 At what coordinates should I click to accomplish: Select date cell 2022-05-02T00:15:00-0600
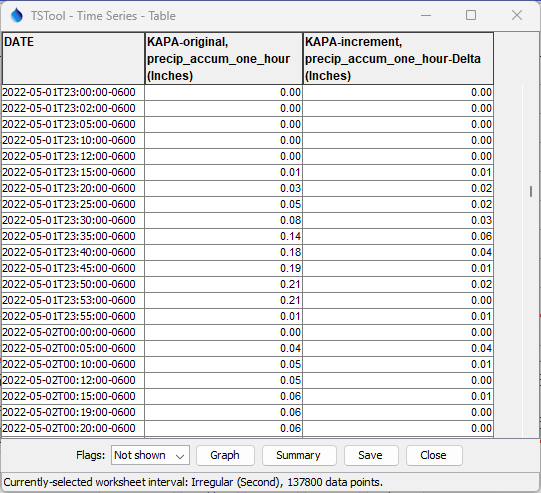coord(73,396)
